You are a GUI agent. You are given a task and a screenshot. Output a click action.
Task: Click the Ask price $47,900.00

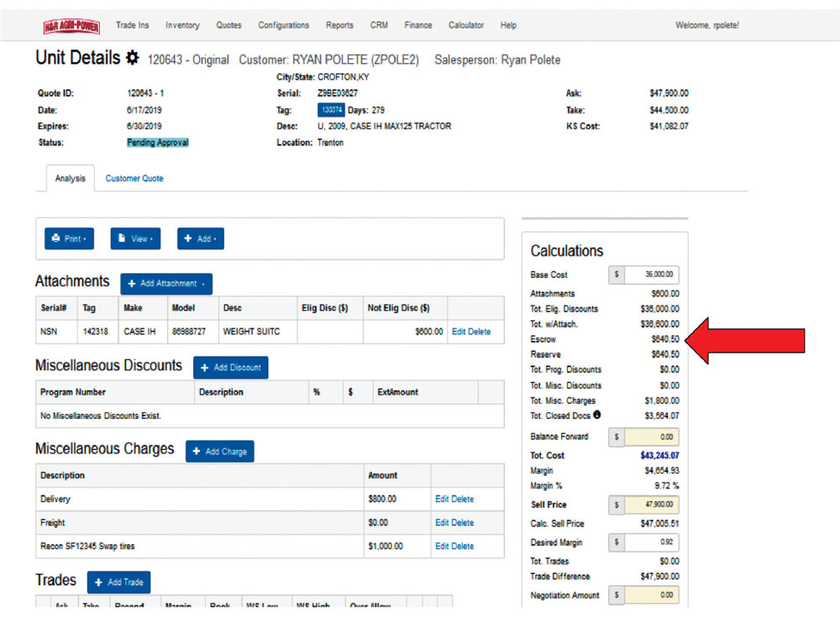(669, 93)
